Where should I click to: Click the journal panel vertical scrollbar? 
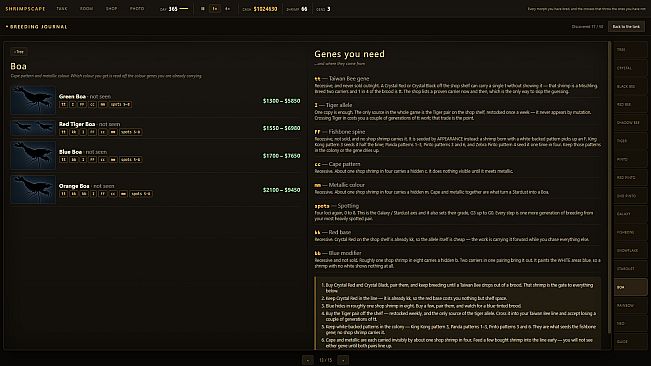609,187
